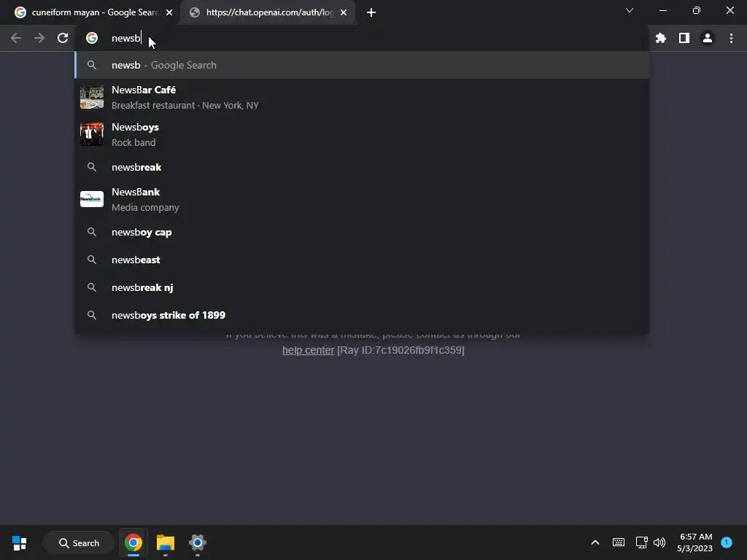Click the Newsboys band thumbnail
The height and width of the screenshot is (560, 747).
(x=92, y=134)
